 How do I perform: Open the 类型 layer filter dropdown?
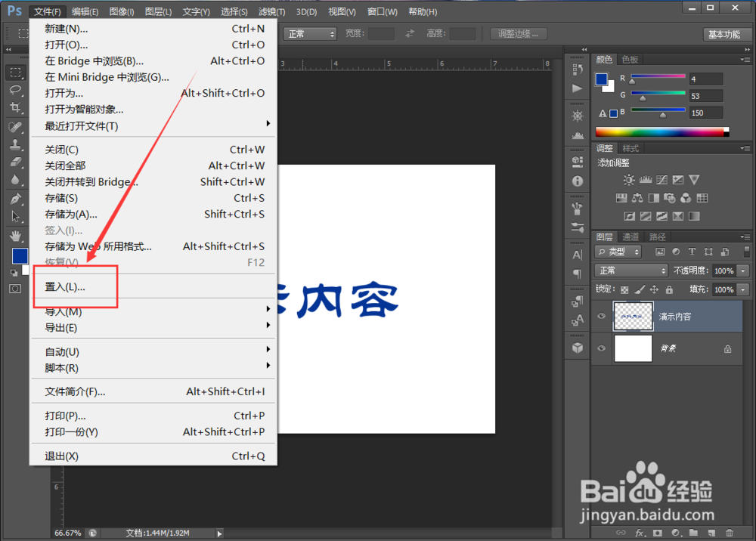pyautogui.click(x=618, y=252)
